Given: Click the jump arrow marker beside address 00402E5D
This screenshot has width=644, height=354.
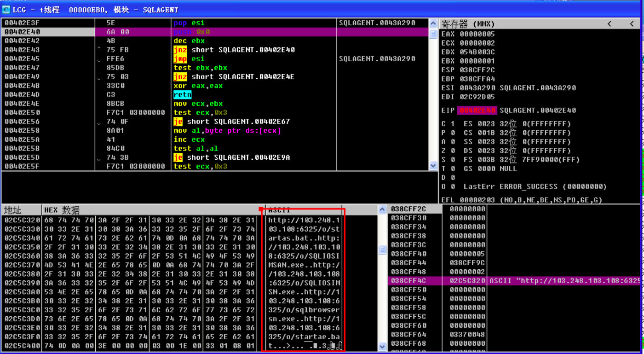Looking at the screenshot, I should [x=99, y=157].
